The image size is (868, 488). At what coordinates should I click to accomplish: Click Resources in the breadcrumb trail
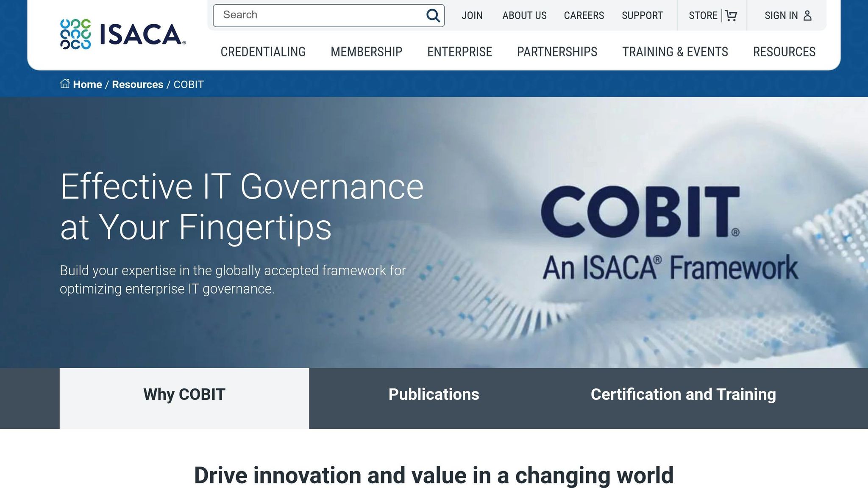coord(137,84)
